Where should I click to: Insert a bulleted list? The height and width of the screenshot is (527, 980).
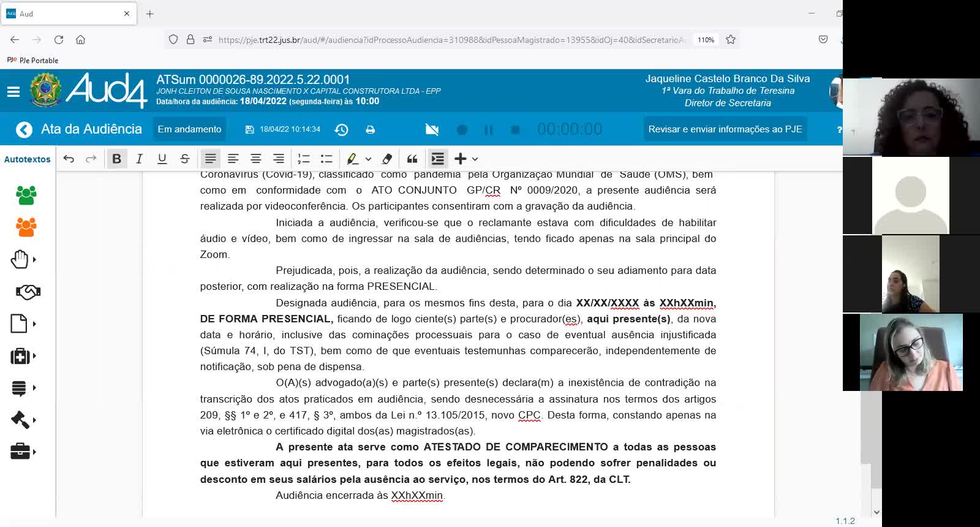[326, 159]
